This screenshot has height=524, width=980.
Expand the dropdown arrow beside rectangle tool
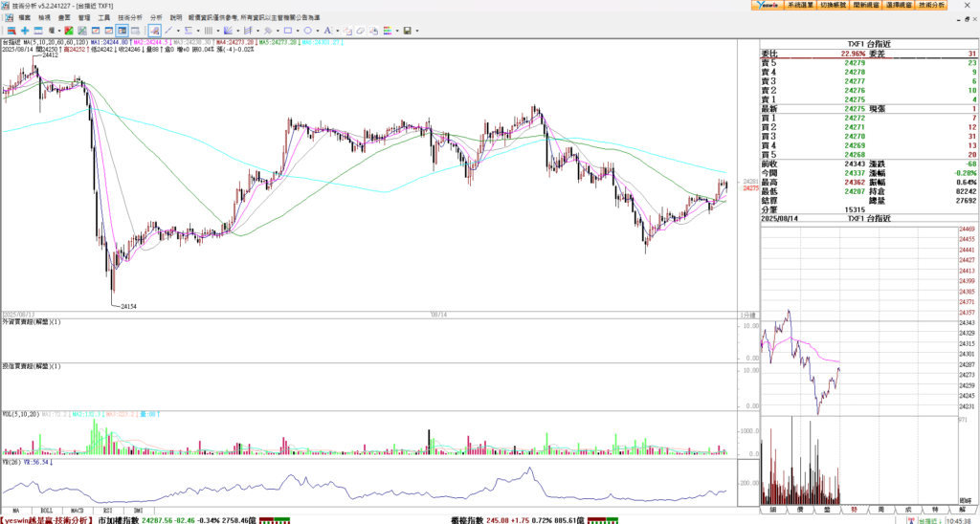298,31
